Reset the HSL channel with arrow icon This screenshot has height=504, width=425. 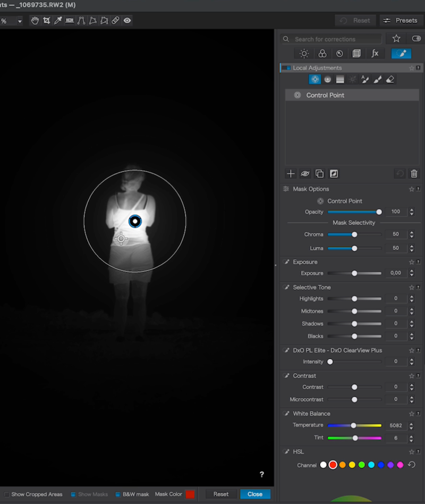tap(412, 465)
